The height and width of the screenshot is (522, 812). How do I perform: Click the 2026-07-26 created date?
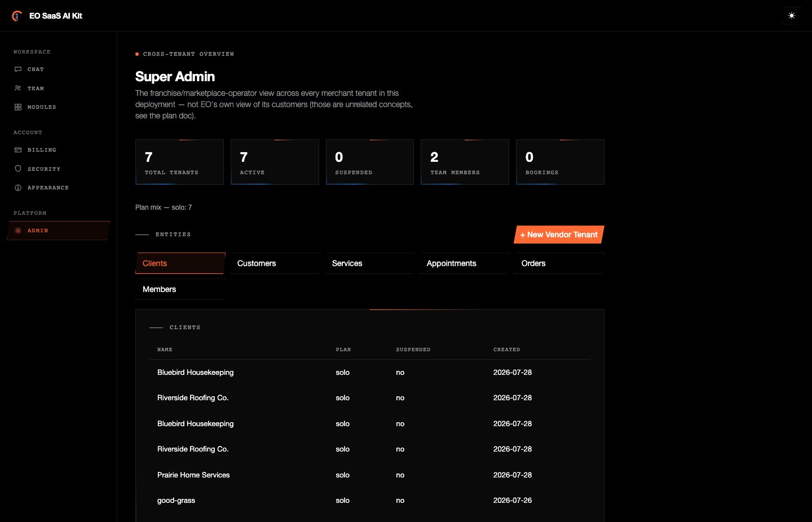(x=513, y=501)
